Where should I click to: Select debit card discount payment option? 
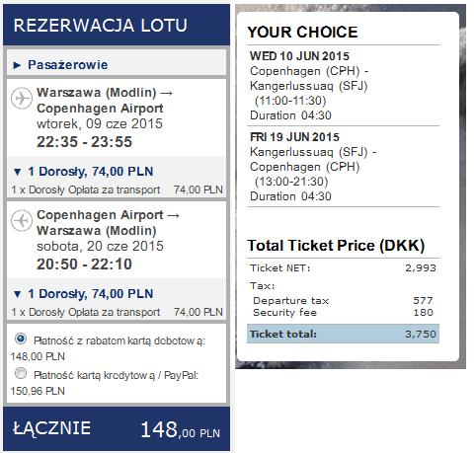tap(21, 339)
